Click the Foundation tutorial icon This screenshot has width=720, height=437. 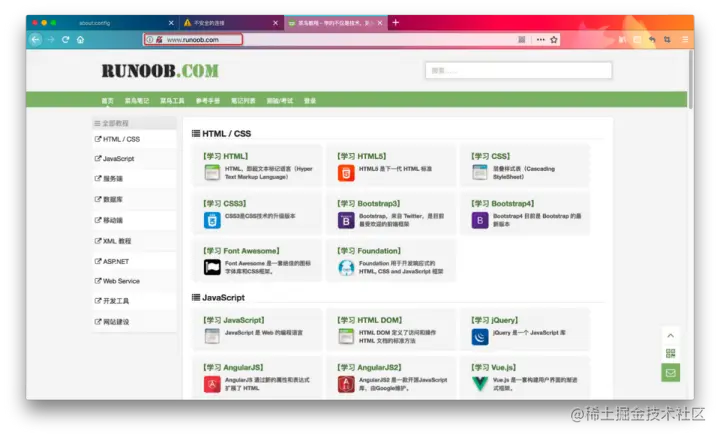coord(346,268)
